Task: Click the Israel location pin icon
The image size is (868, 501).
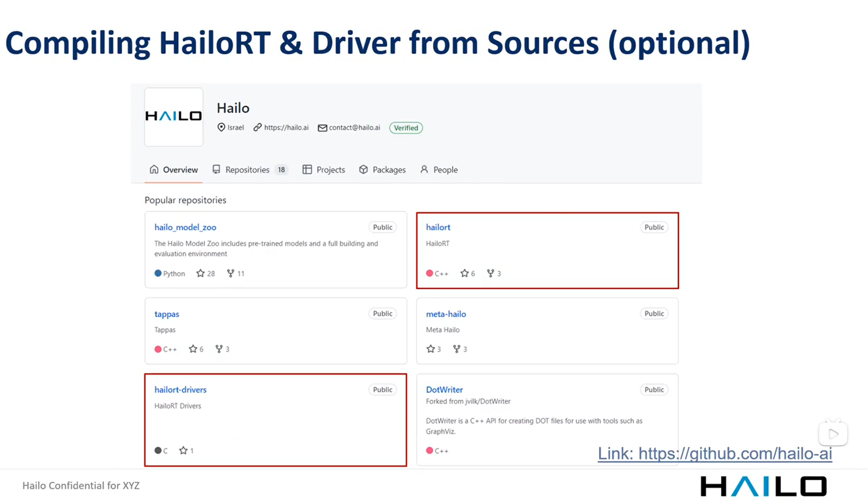Action: [221, 127]
